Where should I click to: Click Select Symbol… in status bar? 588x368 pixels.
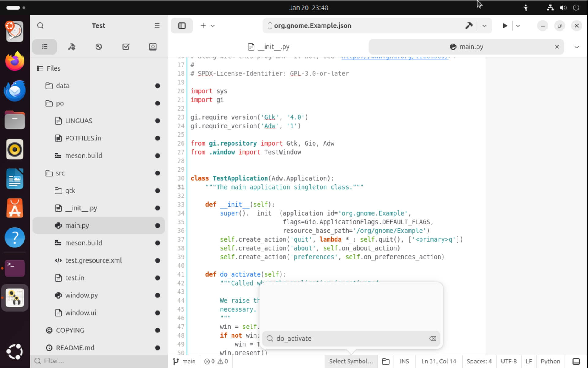(351, 362)
